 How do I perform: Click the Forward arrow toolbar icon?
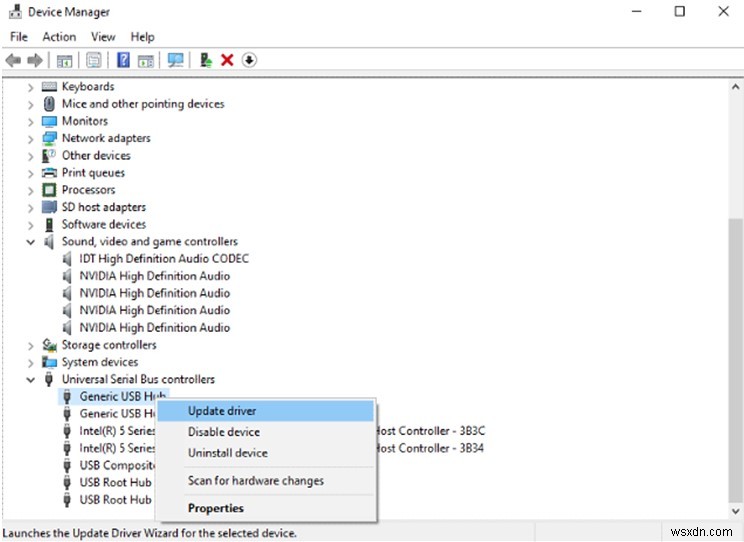pyautogui.click(x=35, y=60)
